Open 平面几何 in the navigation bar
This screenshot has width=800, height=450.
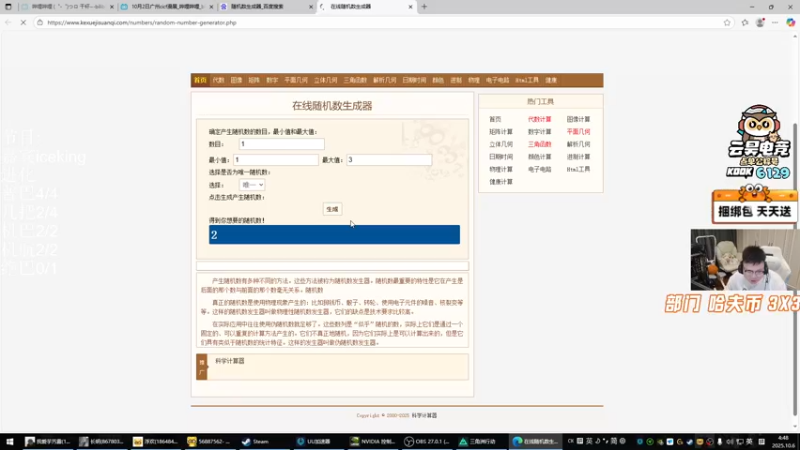click(296, 80)
